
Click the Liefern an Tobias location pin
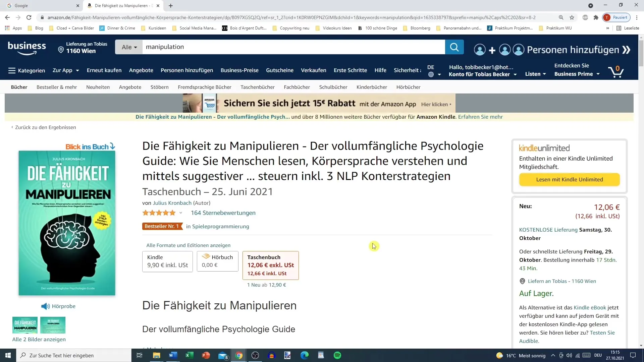(522, 281)
